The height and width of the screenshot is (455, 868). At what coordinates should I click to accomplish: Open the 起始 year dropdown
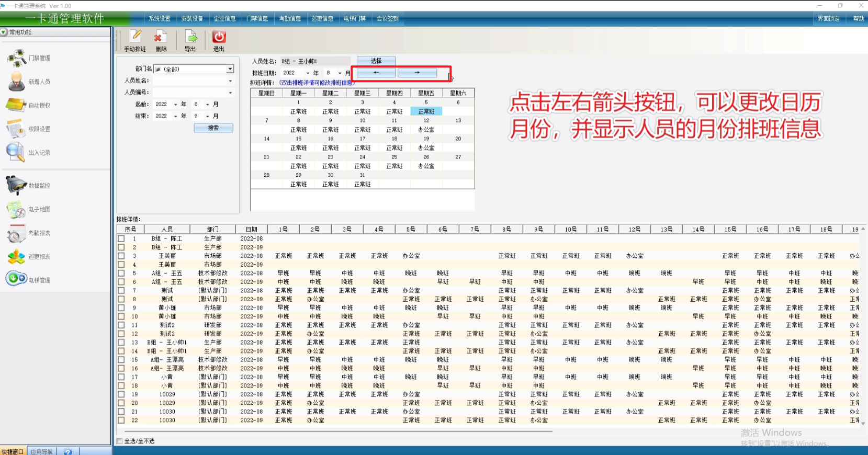pyautogui.click(x=175, y=104)
